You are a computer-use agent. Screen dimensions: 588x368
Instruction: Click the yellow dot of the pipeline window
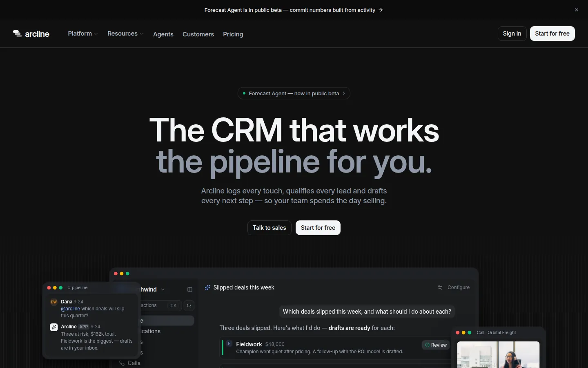pos(55,288)
